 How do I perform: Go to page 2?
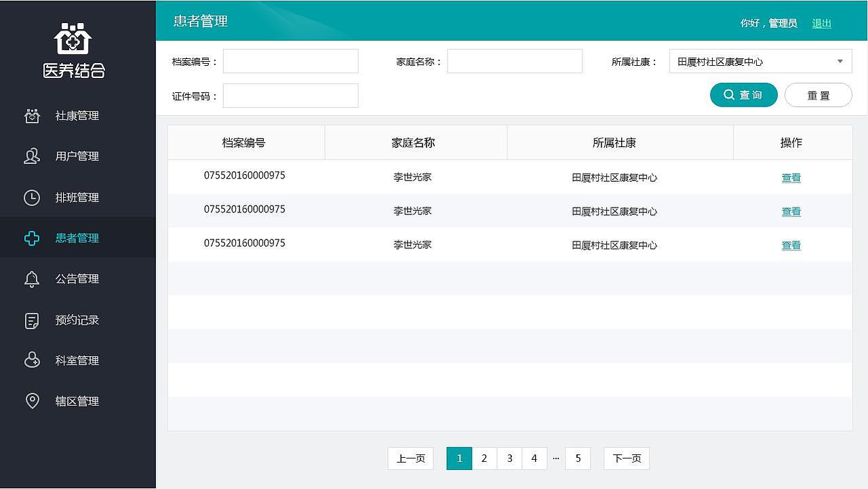[484, 458]
